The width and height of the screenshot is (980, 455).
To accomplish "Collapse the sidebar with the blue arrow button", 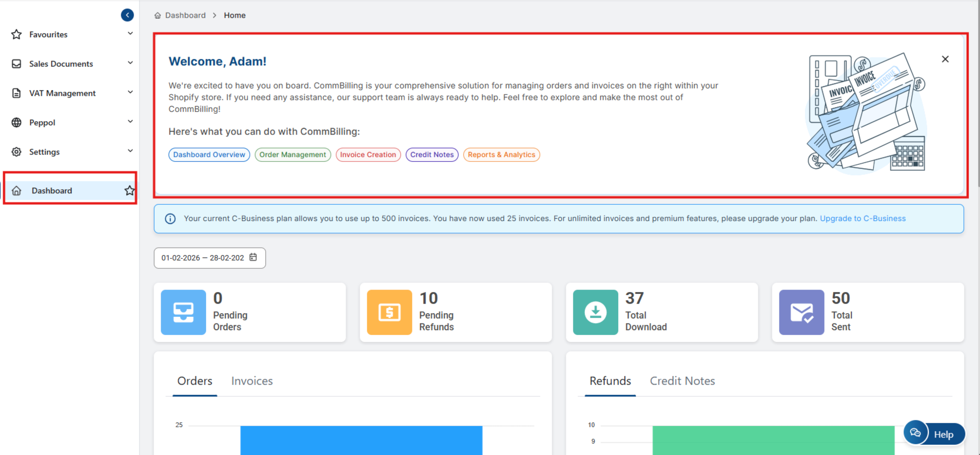I will (127, 15).
